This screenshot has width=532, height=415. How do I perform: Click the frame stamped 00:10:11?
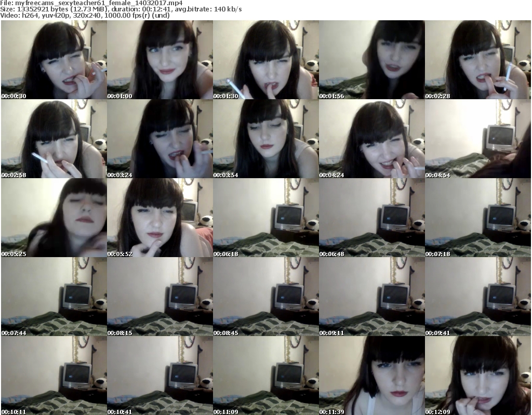click(x=54, y=376)
